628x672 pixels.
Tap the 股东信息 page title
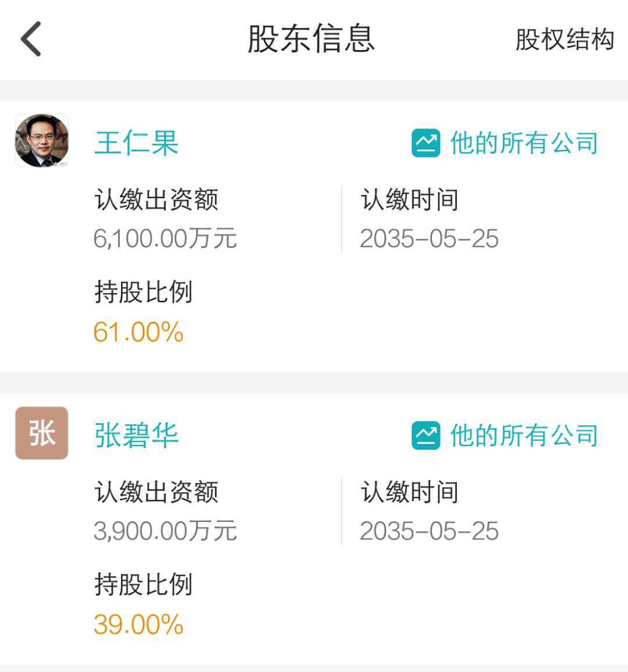(312, 39)
